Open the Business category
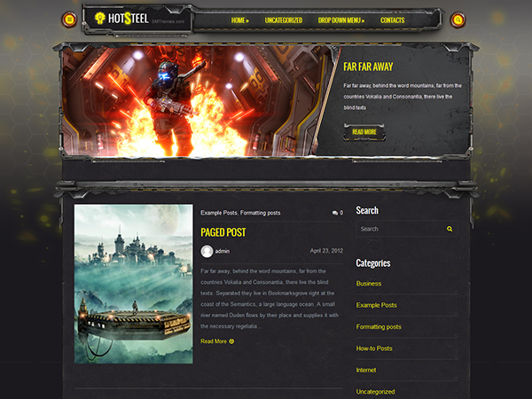 tap(369, 284)
